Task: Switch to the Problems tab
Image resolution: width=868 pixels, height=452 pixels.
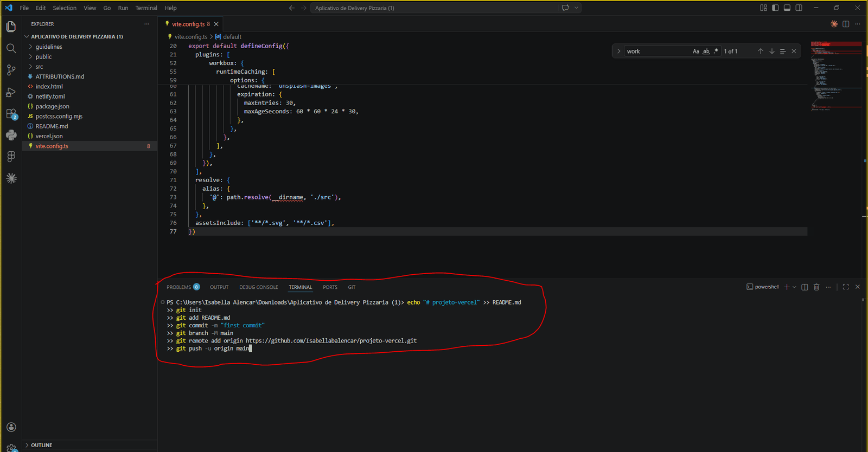Action: (x=179, y=287)
